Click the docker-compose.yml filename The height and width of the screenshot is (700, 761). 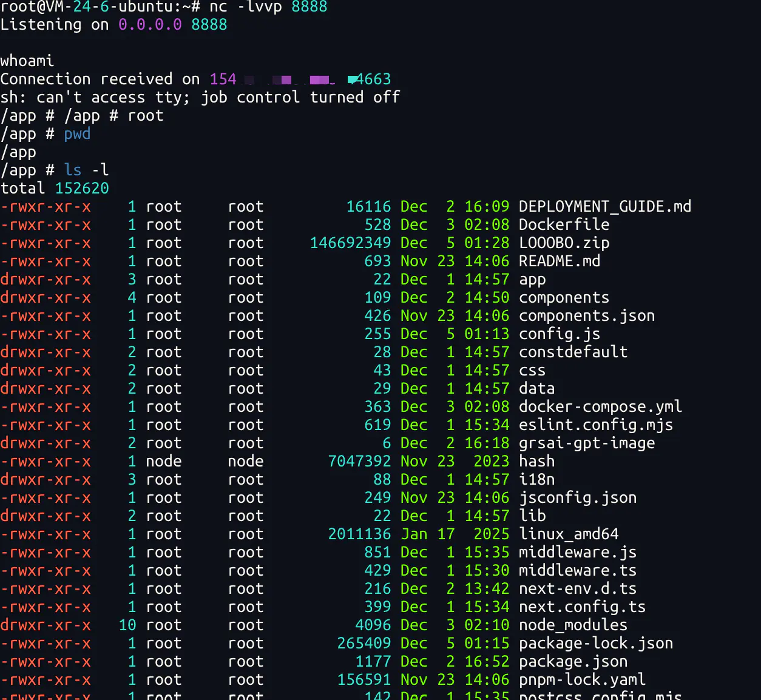600,407
